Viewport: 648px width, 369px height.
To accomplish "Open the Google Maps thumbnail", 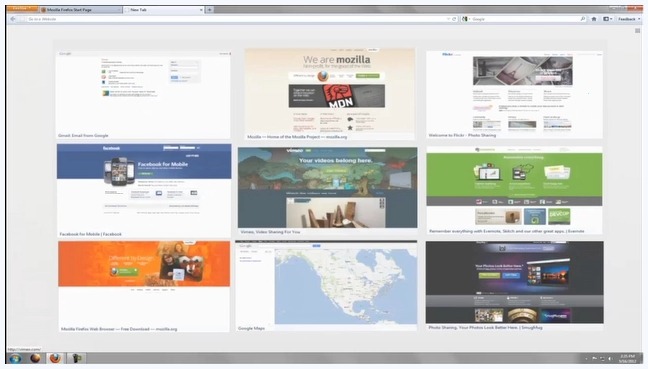I will click(326, 286).
